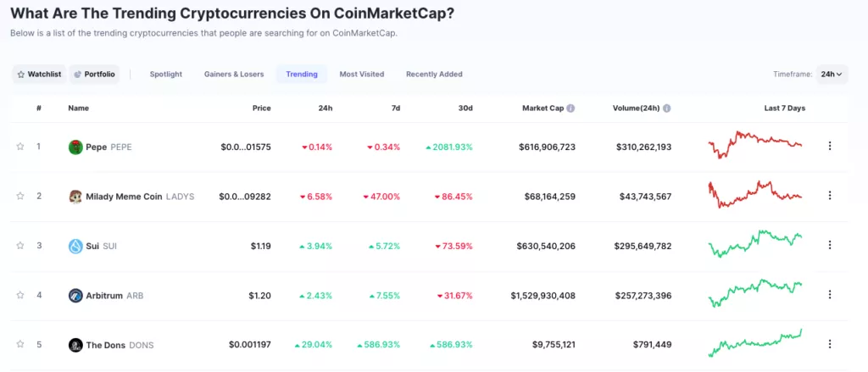
Task: Star The Dons for watchlist
Action: 20,344
